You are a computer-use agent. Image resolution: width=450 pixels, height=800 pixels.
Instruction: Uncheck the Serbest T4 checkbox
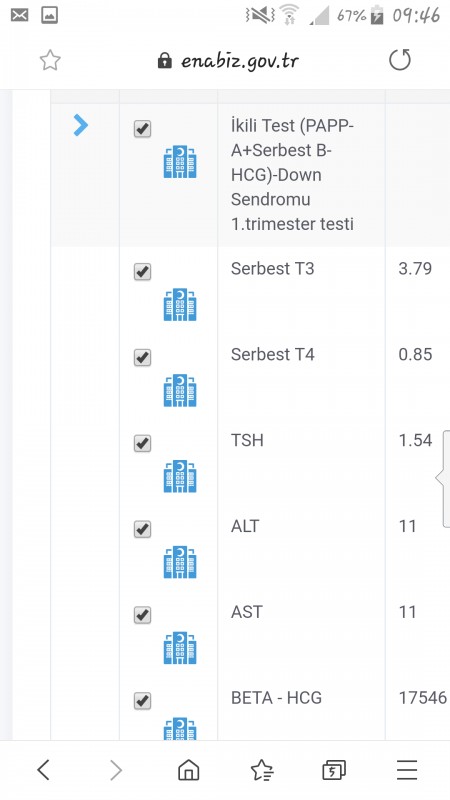[142, 357]
